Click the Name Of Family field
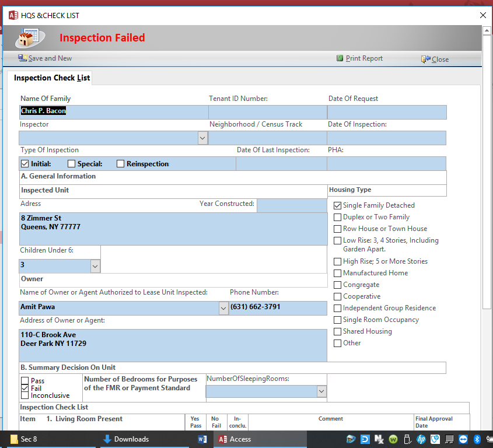The height and width of the screenshot is (448, 493). (114, 112)
